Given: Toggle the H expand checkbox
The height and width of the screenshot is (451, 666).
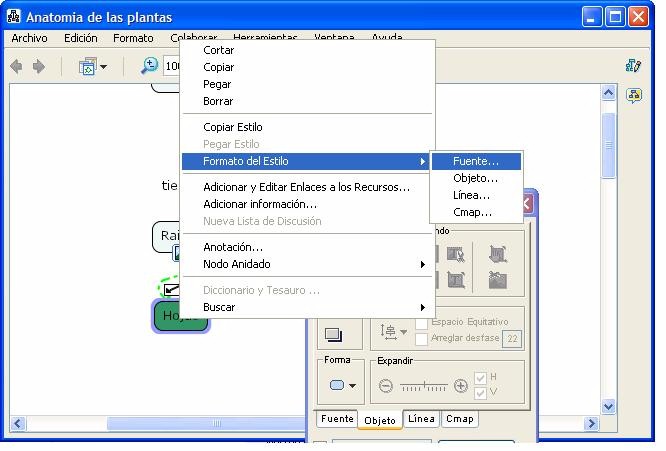Looking at the screenshot, I should pyautogui.click(x=481, y=377).
